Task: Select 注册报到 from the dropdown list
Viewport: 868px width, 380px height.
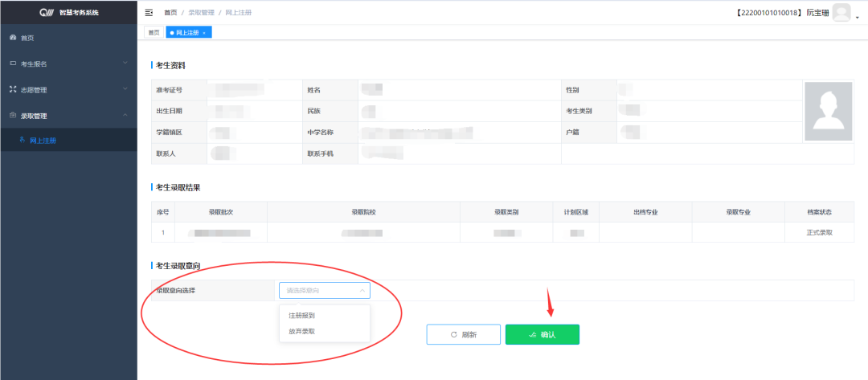Action: point(302,316)
